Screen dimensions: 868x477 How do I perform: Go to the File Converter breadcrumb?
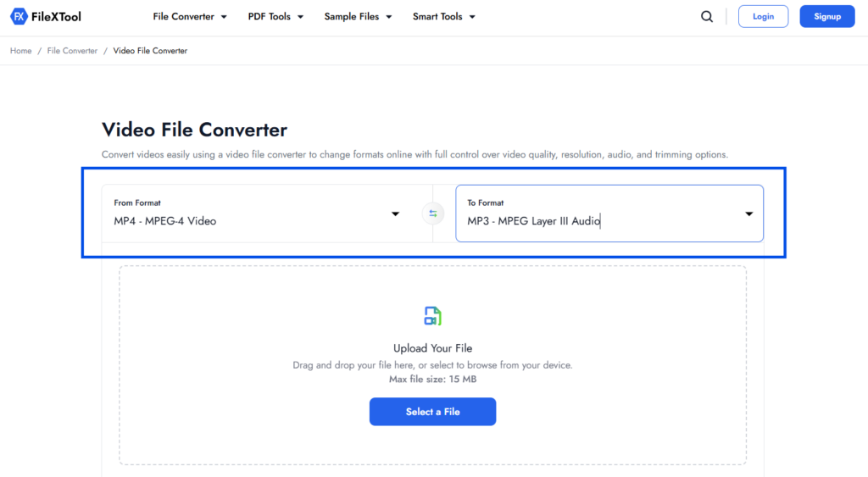pos(72,51)
